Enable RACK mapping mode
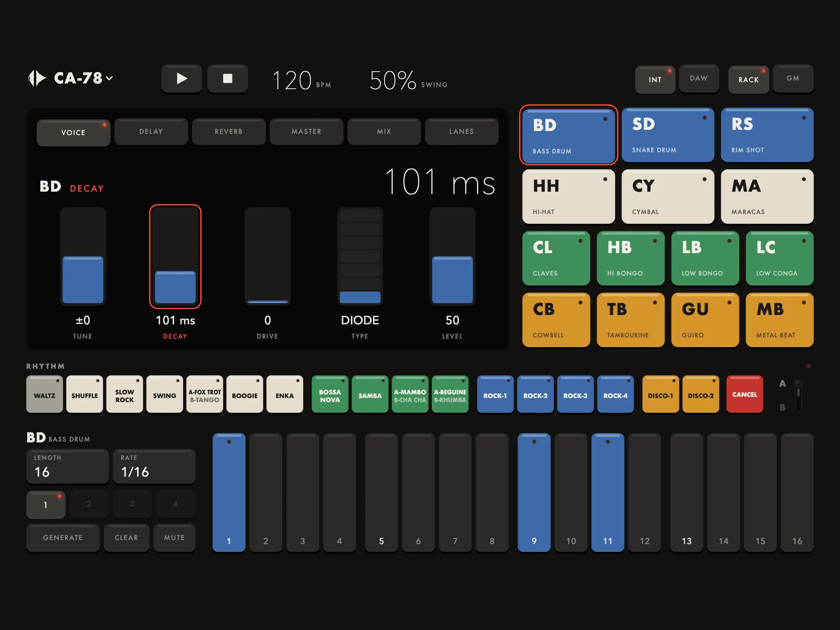The height and width of the screenshot is (630, 840). click(749, 80)
